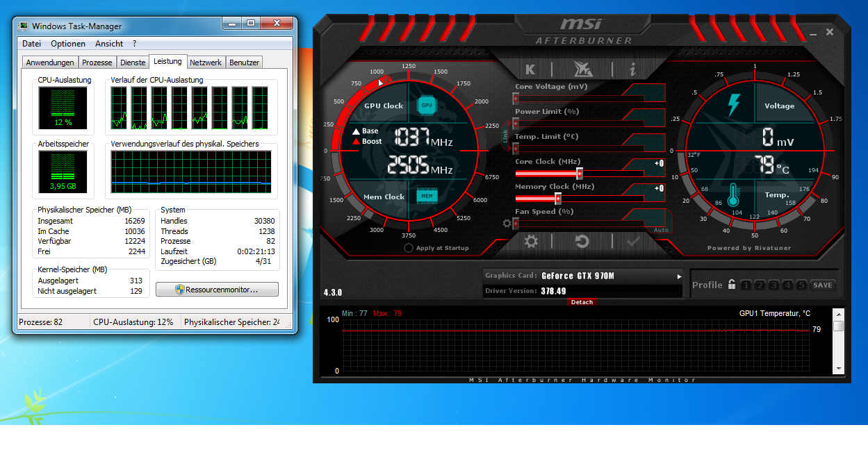This screenshot has width=868, height=450.
Task: Click the MEM chip icon in clock gauge
Action: (x=427, y=197)
